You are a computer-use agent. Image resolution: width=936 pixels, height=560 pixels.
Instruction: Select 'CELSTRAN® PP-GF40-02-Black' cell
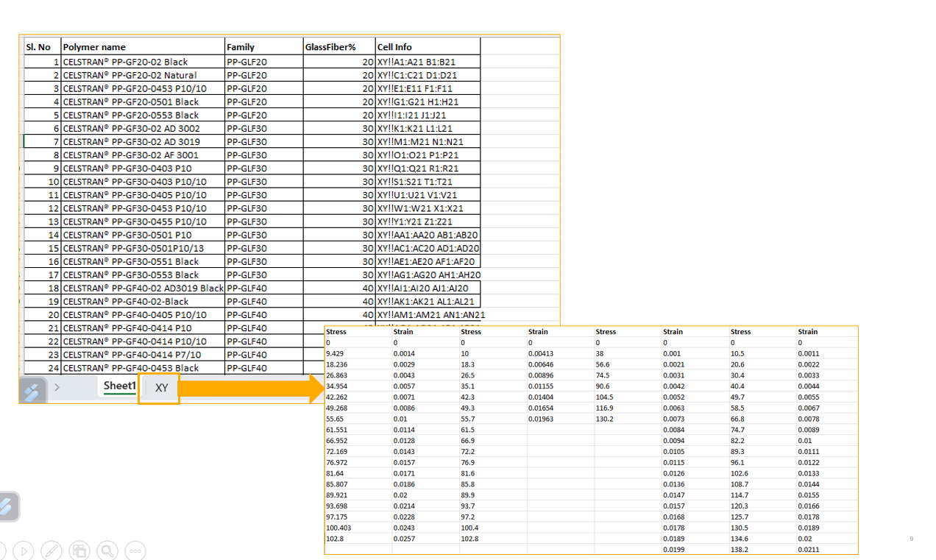(143, 301)
